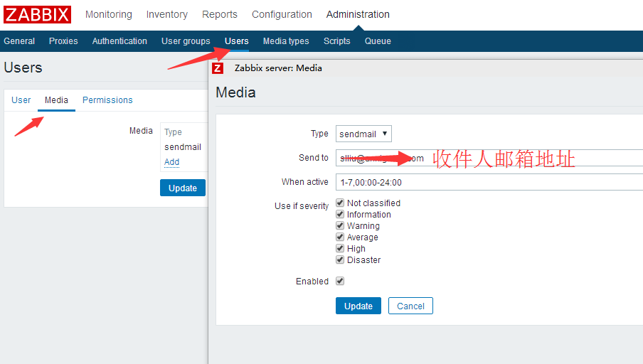
Task: Go to General submenu
Action: click(x=19, y=41)
